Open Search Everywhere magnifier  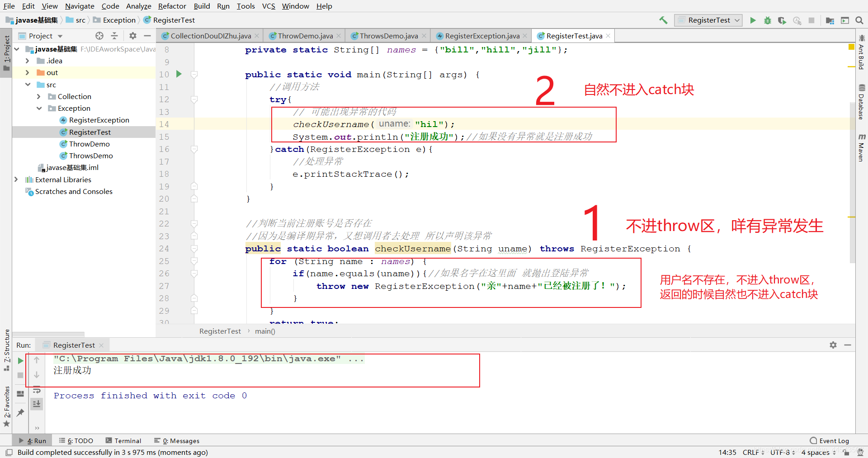coord(859,20)
